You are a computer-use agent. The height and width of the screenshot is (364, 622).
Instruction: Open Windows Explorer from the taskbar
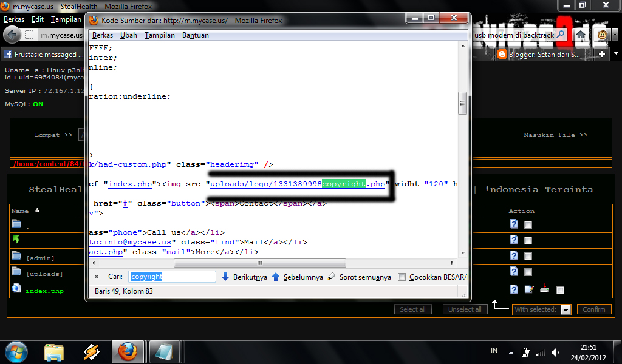click(54, 352)
